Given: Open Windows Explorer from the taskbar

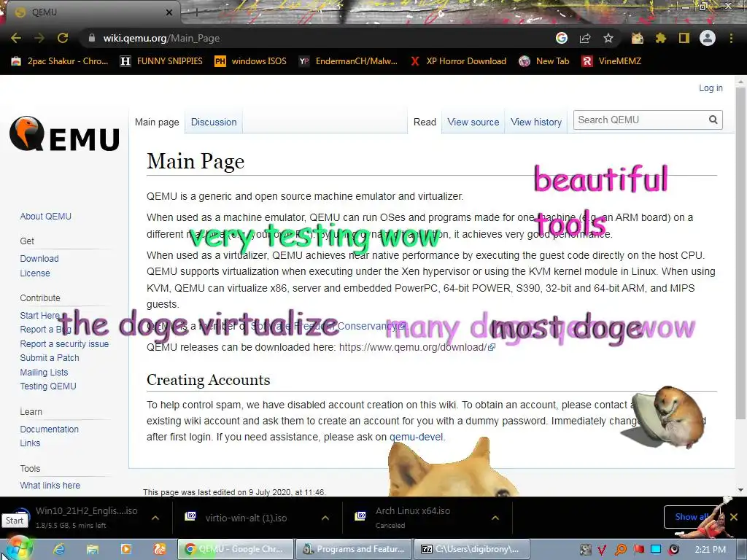Looking at the screenshot, I should coord(93,549).
